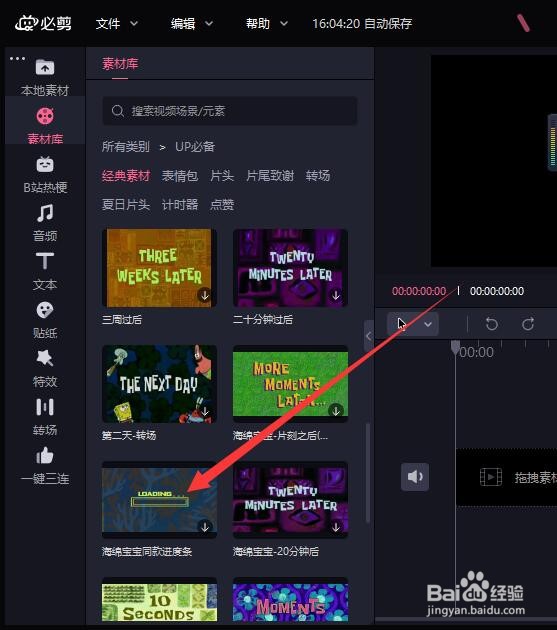
Task: Click the 拖拽素材 track placeholder
Action: (506, 477)
